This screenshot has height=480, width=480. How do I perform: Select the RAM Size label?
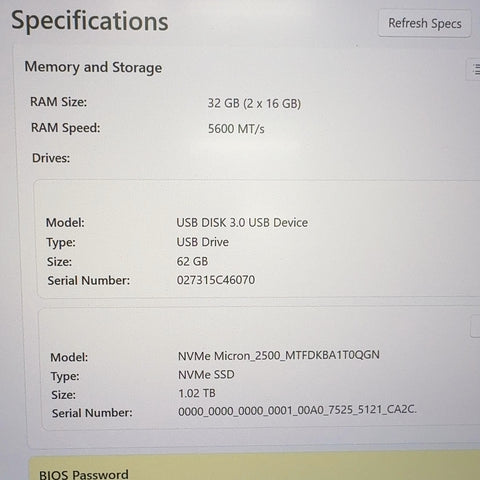59,102
